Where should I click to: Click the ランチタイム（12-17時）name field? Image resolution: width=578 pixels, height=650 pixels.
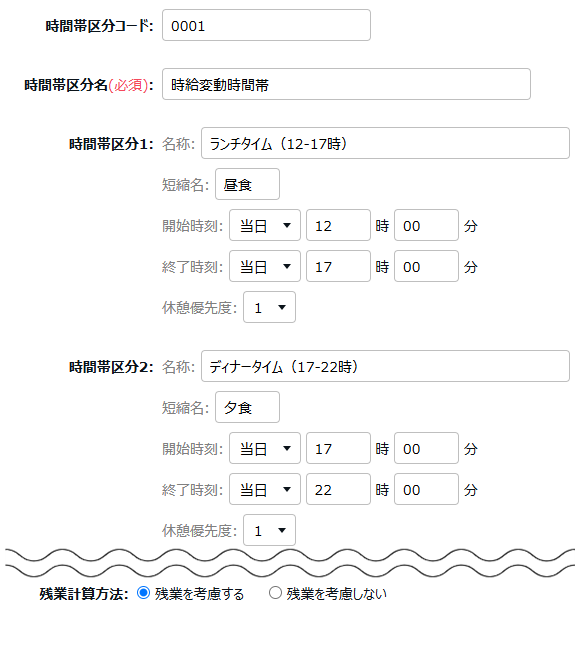pos(385,143)
